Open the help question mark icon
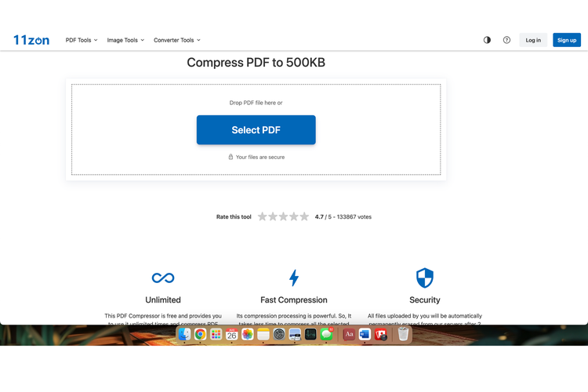The width and height of the screenshot is (588, 392). tap(506, 40)
